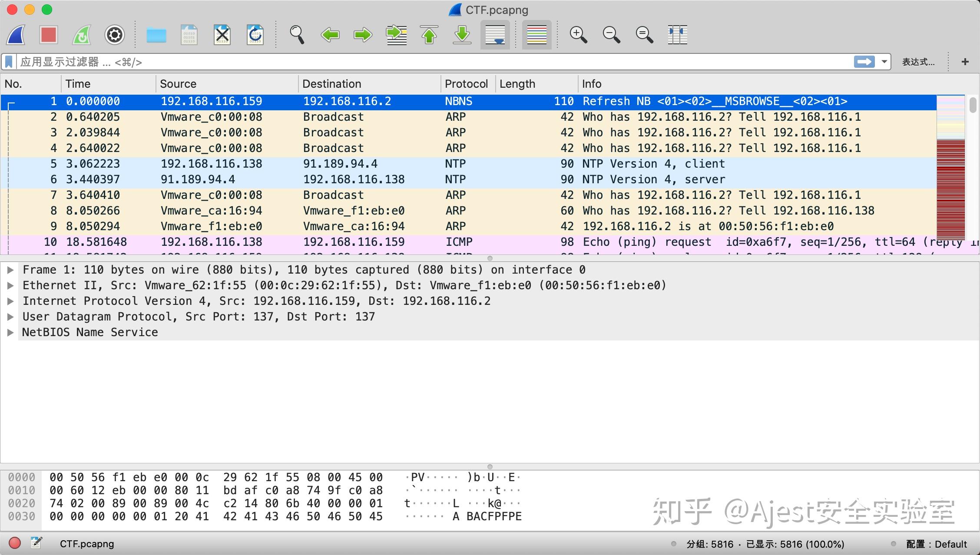Zoom in on the packet list
This screenshot has width=980, height=555.
tap(578, 35)
